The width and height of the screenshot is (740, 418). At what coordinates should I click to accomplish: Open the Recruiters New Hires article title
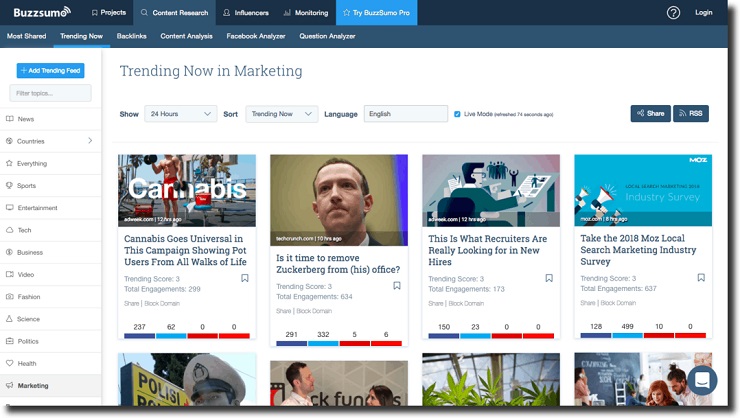488,250
